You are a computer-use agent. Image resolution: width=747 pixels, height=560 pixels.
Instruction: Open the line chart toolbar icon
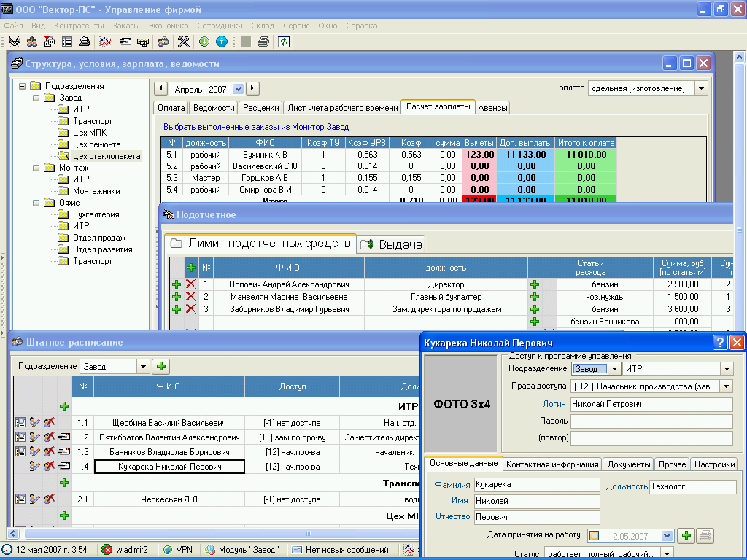point(105,42)
